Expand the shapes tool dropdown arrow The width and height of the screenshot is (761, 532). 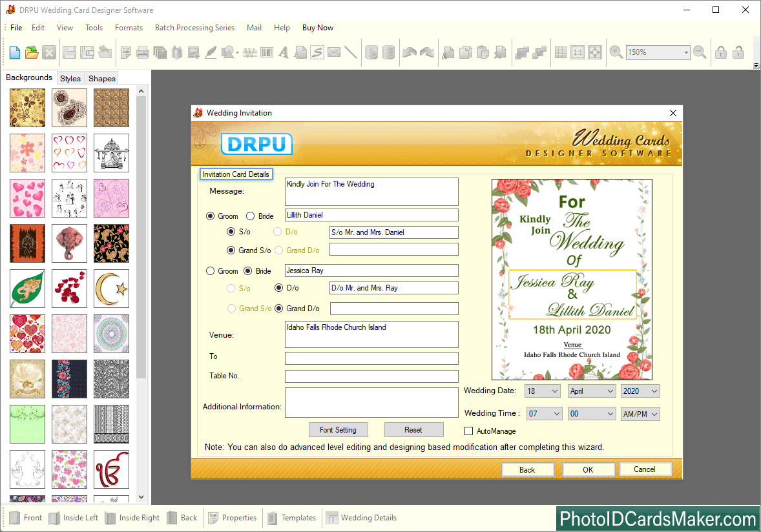click(x=237, y=52)
